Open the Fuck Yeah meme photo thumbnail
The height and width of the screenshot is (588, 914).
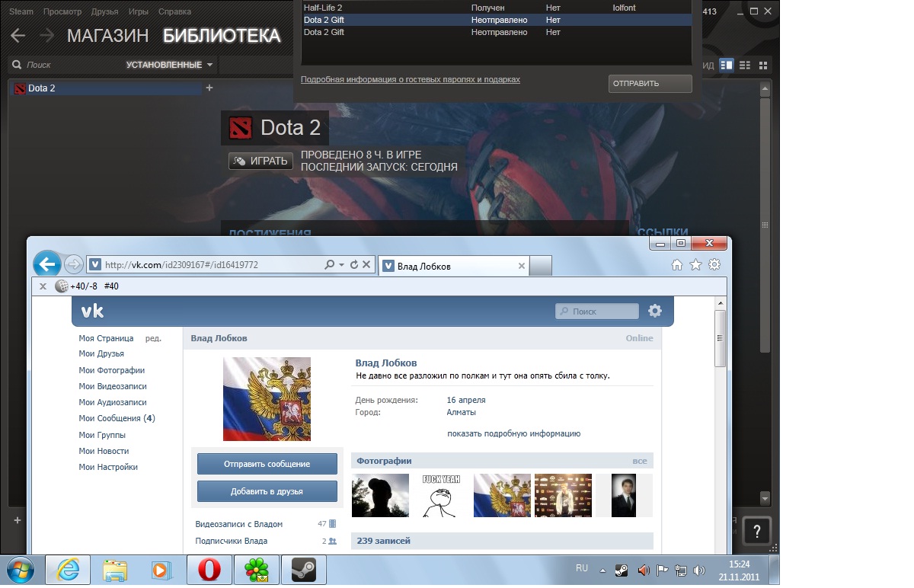coord(442,495)
